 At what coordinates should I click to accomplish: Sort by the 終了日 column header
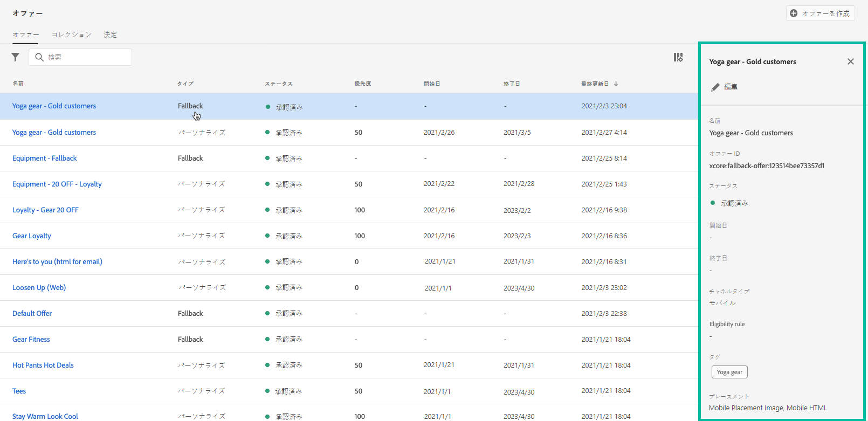[512, 84]
